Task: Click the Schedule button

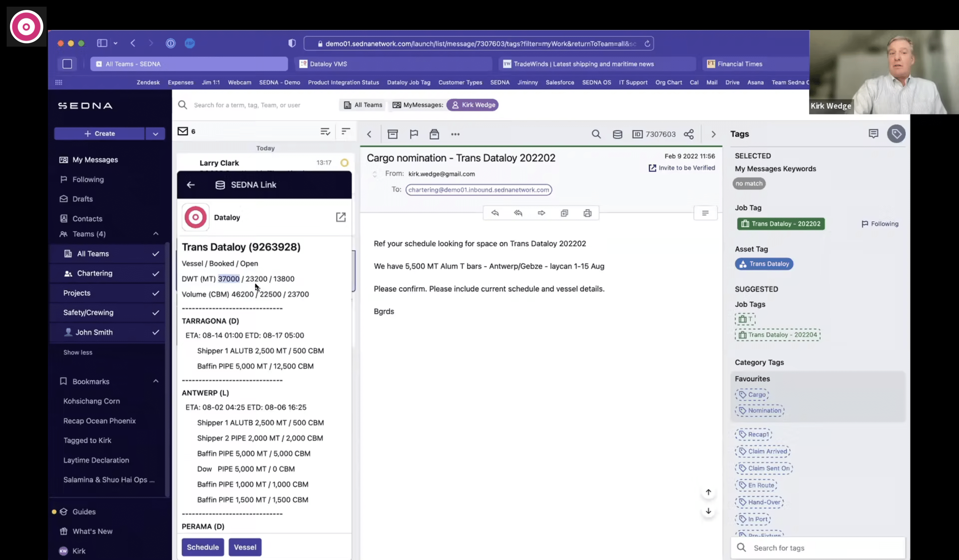Action: pyautogui.click(x=202, y=547)
